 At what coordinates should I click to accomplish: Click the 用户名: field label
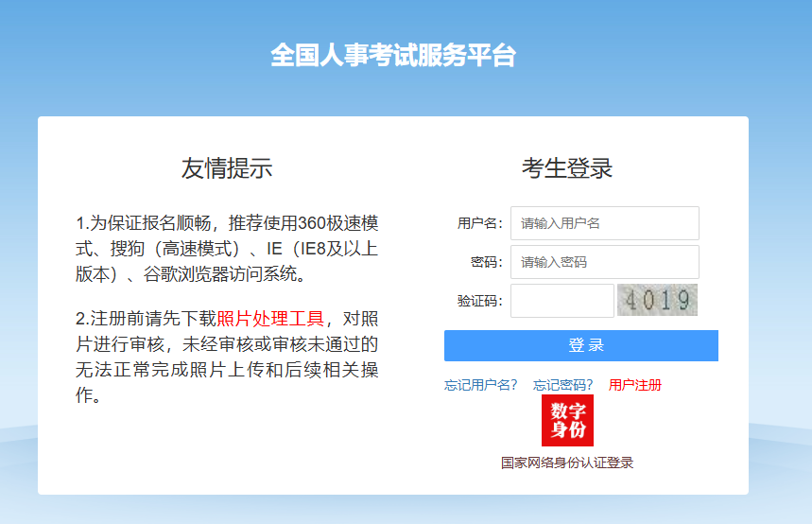479,223
